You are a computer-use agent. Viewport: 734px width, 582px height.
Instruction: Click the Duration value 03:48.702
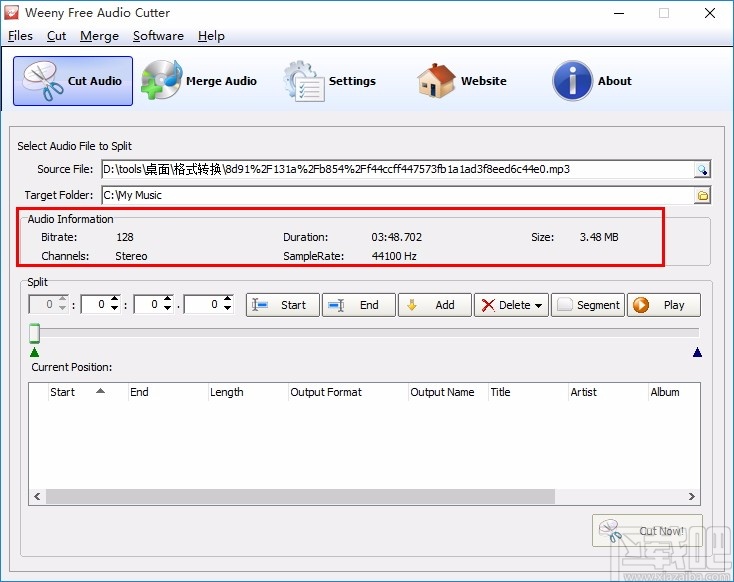click(x=396, y=237)
